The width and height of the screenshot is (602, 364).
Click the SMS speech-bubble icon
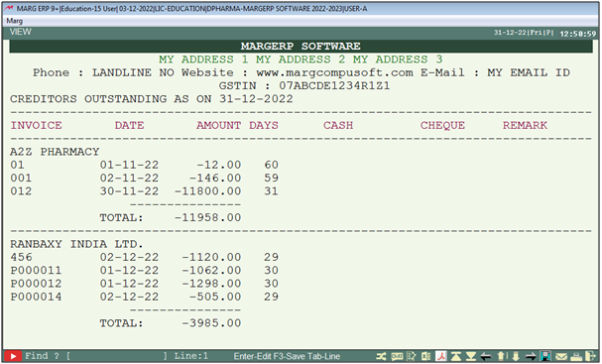[x=397, y=356]
